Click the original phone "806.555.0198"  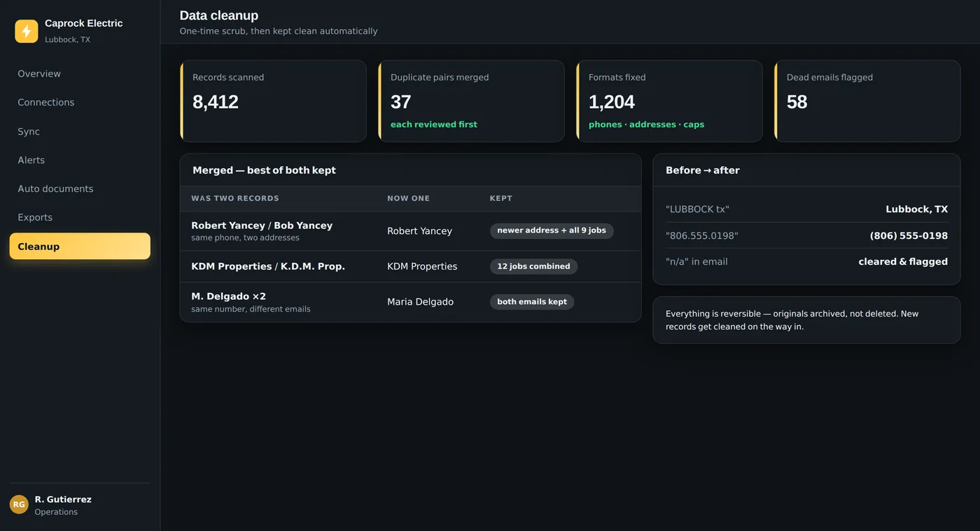[701, 235]
